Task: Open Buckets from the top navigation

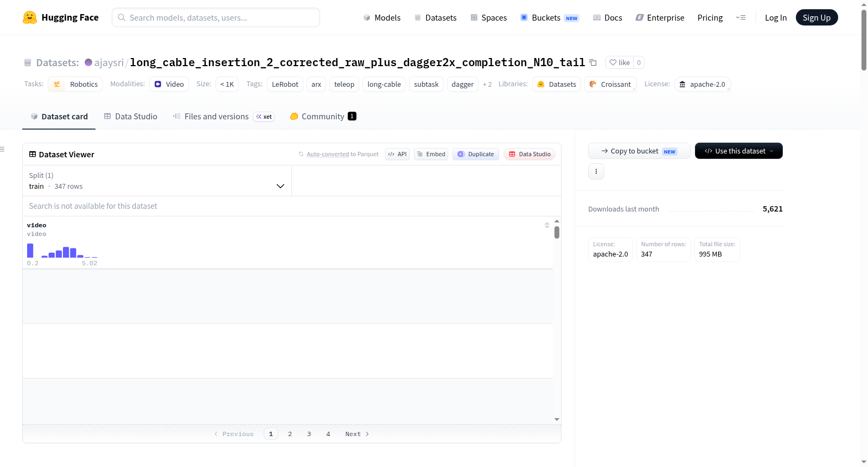Action: pos(550,17)
